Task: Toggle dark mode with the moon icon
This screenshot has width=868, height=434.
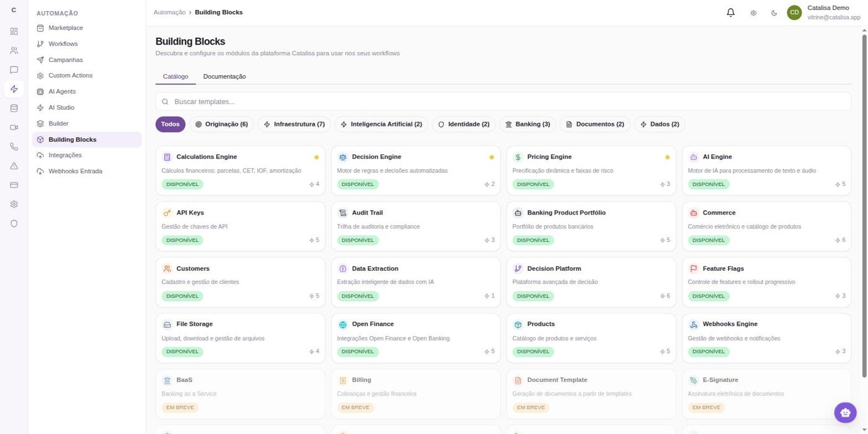Action: (774, 12)
